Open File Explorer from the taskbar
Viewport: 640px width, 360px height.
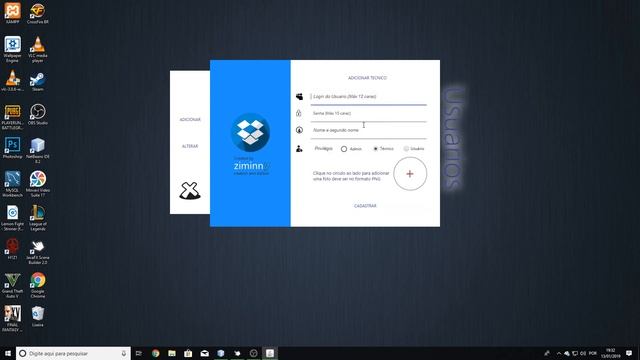[172, 353]
